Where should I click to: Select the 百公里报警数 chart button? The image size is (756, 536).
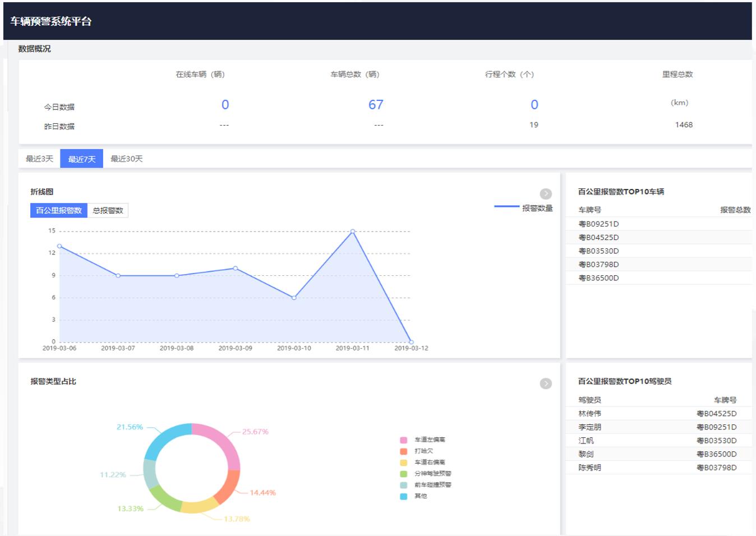[x=59, y=210]
